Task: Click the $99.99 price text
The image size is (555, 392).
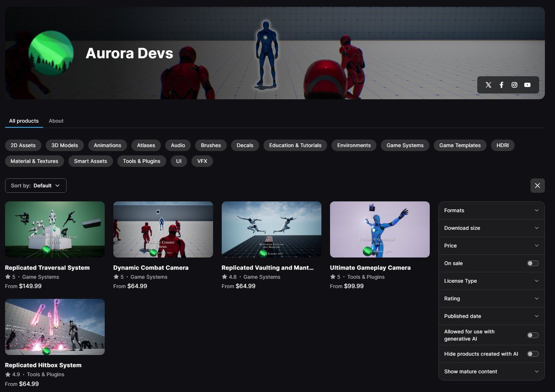Action: [x=354, y=286]
